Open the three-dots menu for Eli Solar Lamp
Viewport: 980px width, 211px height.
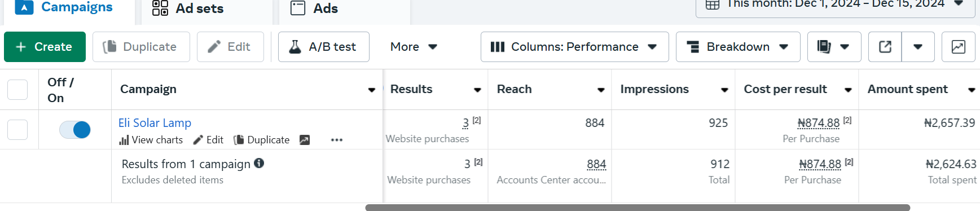337,140
